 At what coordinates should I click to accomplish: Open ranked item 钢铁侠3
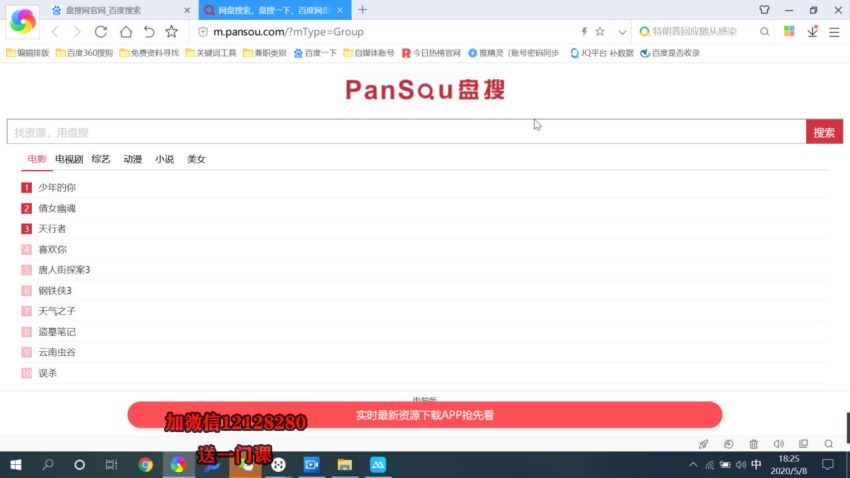click(x=55, y=290)
